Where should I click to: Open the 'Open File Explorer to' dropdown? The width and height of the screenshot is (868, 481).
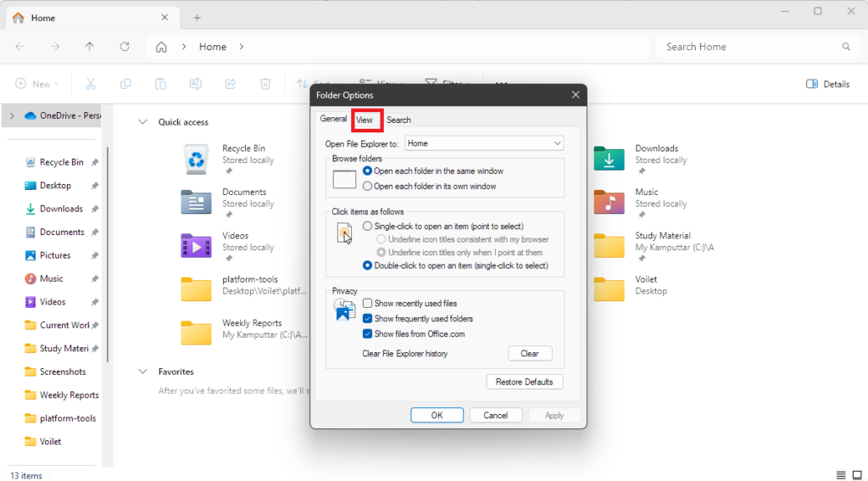pos(484,144)
